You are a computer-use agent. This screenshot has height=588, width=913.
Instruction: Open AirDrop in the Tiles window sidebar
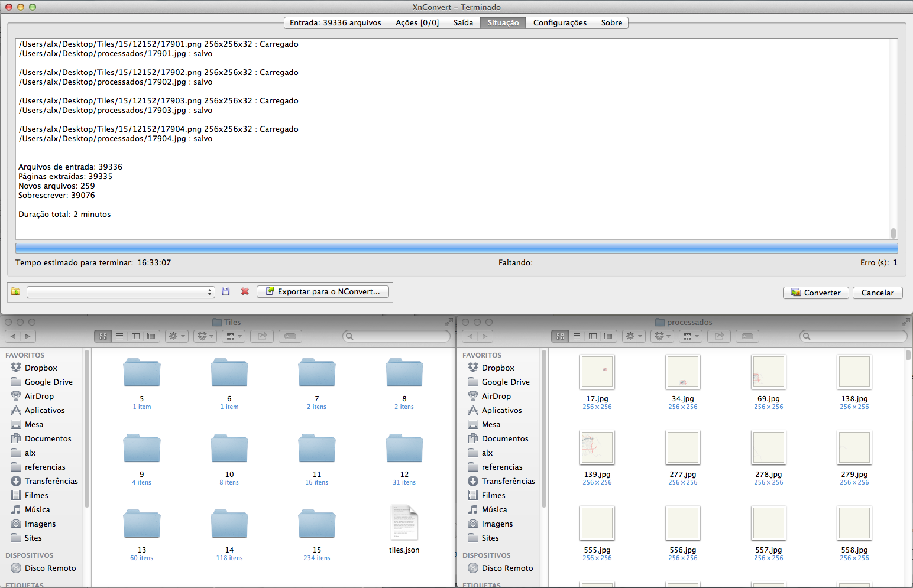[x=39, y=396]
